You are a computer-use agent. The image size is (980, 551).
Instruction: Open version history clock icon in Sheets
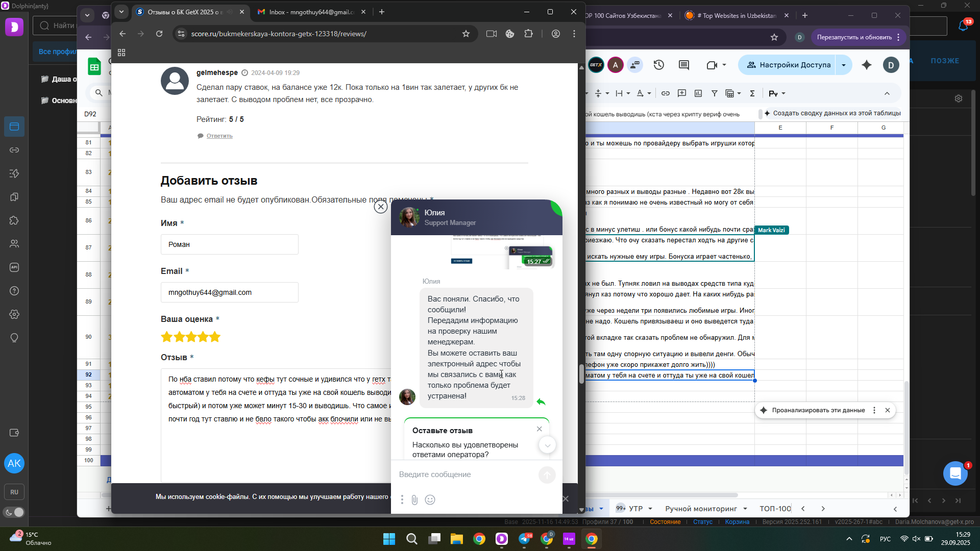(659, 65)
